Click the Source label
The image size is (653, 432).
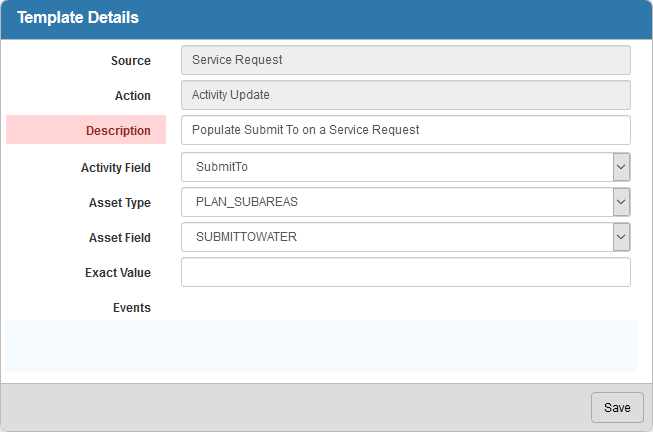pyautogui.click(x=131, y=60)
